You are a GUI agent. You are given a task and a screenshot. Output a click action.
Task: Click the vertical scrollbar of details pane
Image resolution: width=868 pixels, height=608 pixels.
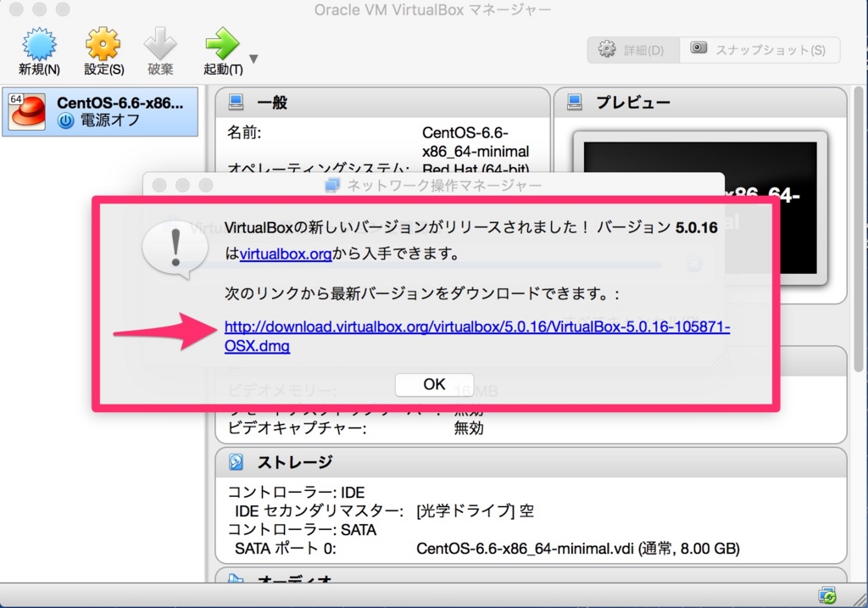pyautogui.click(x=859, y=229)
